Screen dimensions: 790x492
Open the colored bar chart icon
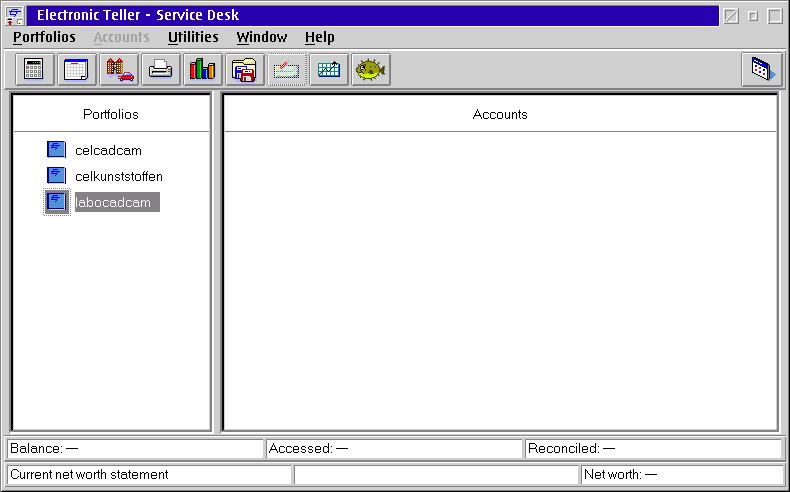203,69
